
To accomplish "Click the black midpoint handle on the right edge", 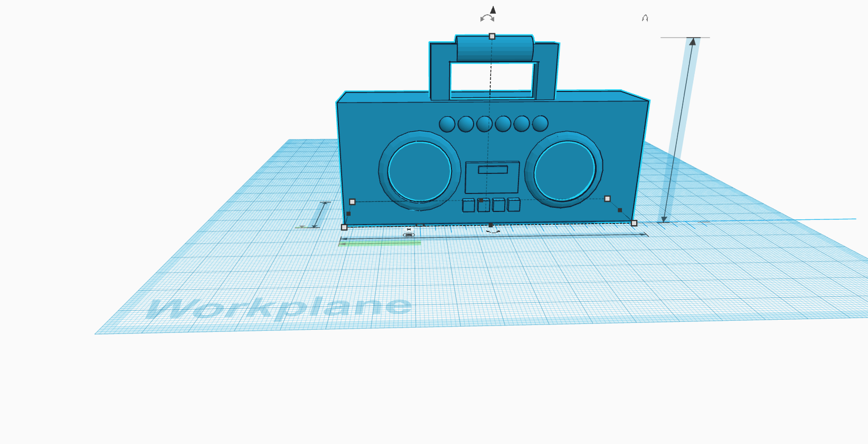I will [620, 210].
